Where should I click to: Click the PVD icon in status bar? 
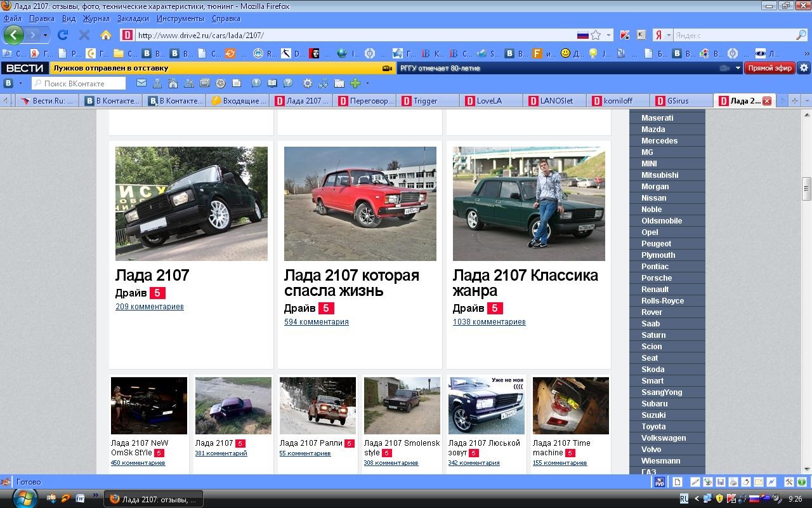pyautogui.click(x=660, y=482)
